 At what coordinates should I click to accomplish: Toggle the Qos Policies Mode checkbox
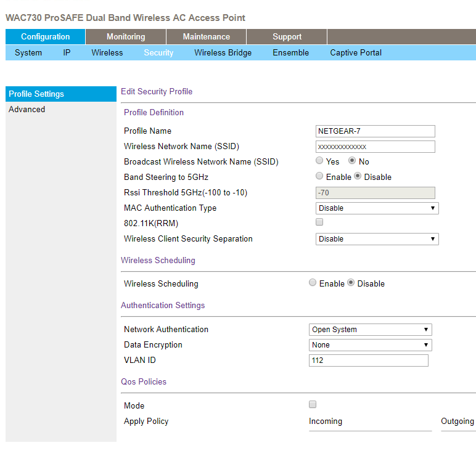coord(313,404)
